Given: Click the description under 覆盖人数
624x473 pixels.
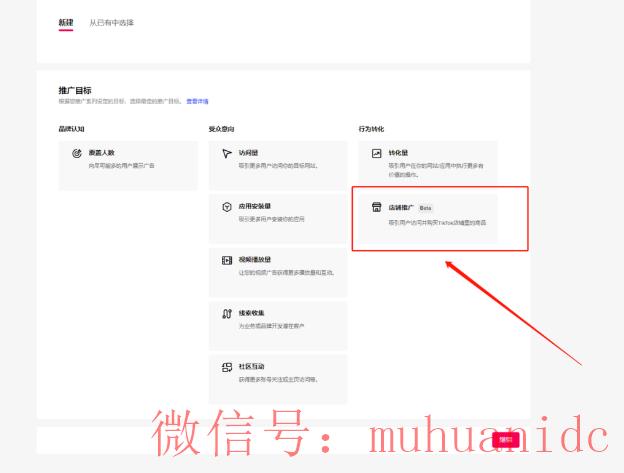Looking at the screenshot, I should coord(121,165).
